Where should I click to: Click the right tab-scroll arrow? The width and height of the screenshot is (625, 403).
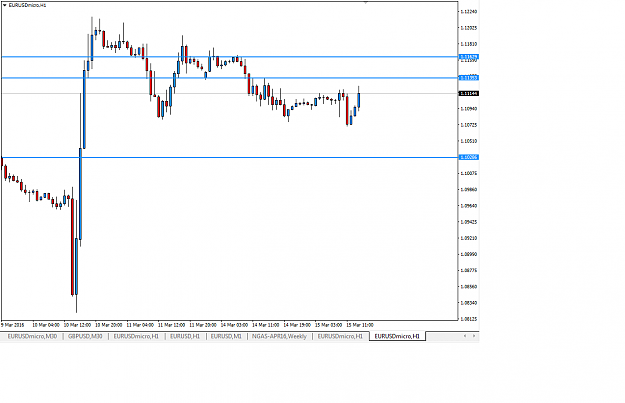474,336
